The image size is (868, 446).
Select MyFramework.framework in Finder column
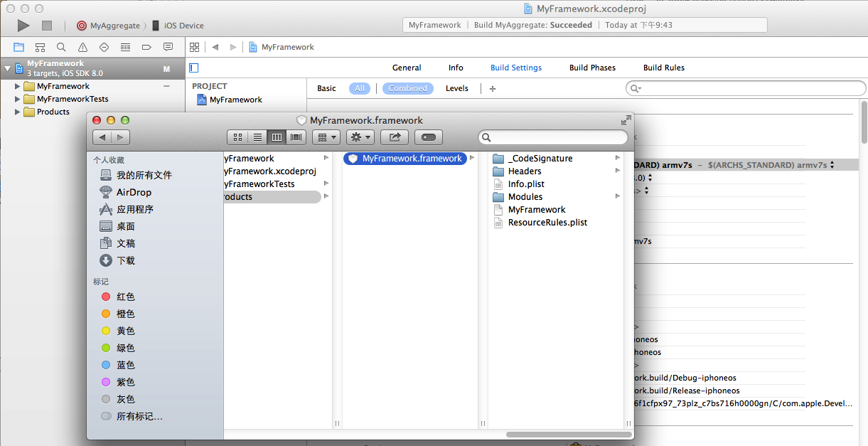pyautogui.click(x=405, y=159)
